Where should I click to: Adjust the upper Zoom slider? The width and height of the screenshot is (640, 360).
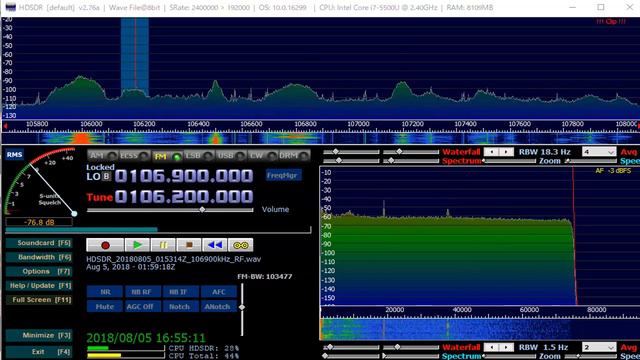pyautogui.click(x=567, y=161)
